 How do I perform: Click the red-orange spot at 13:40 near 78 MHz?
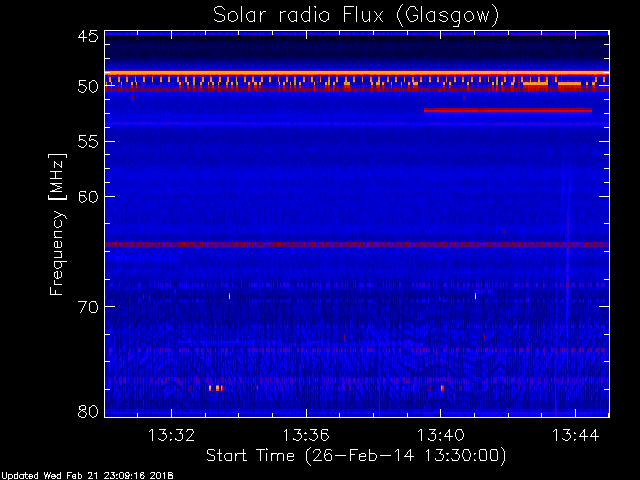pos(442,388)
